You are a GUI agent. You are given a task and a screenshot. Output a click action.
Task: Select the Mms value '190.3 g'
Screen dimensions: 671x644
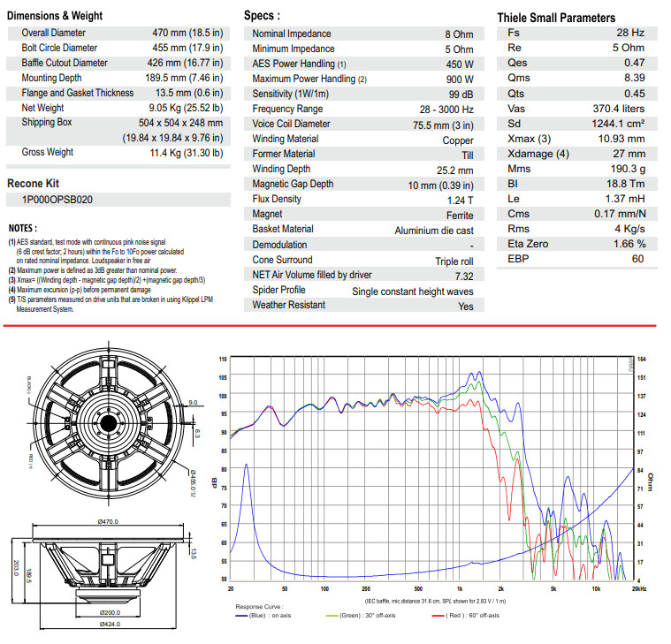(628, 169)
